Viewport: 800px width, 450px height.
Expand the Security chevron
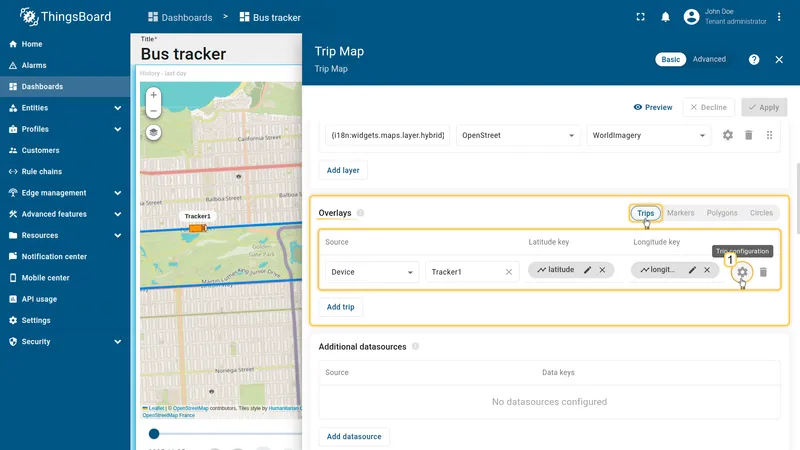pyautogui.click(x=118, y=342)
